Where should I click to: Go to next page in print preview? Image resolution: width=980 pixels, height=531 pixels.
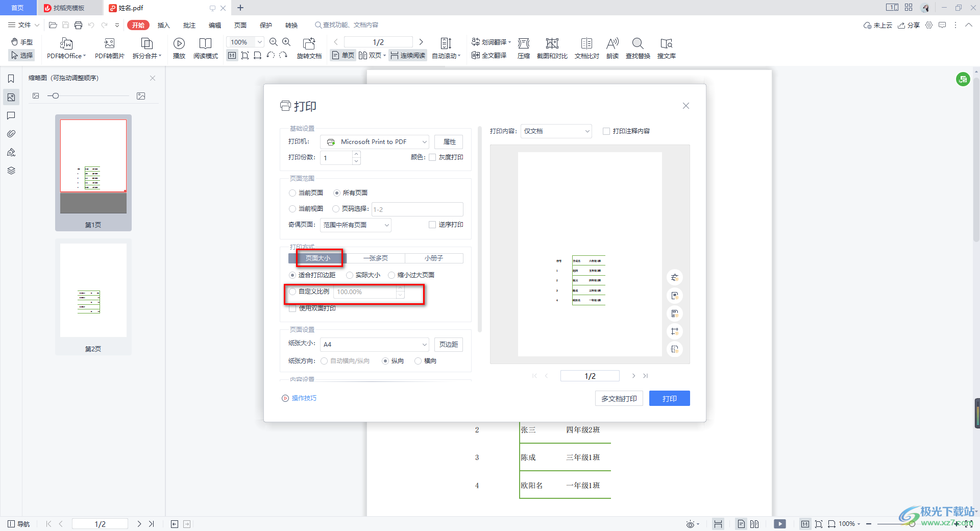(633, 376)
